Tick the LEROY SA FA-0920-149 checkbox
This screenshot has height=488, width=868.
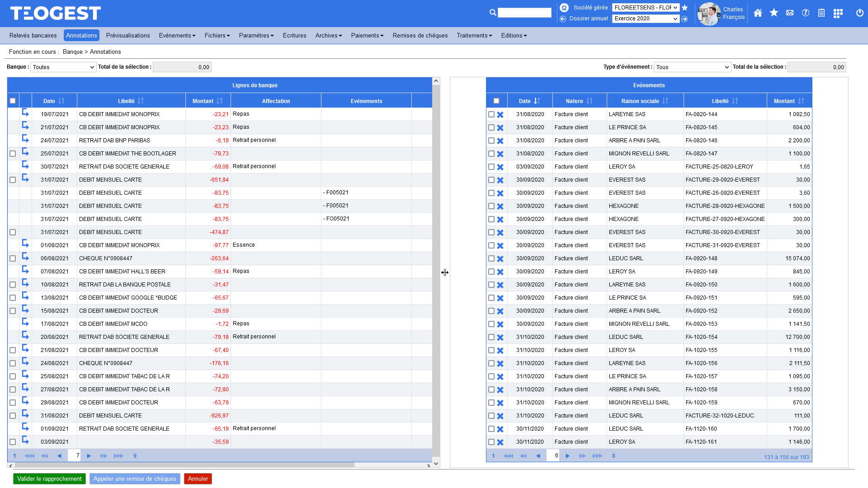pos(491,272)
